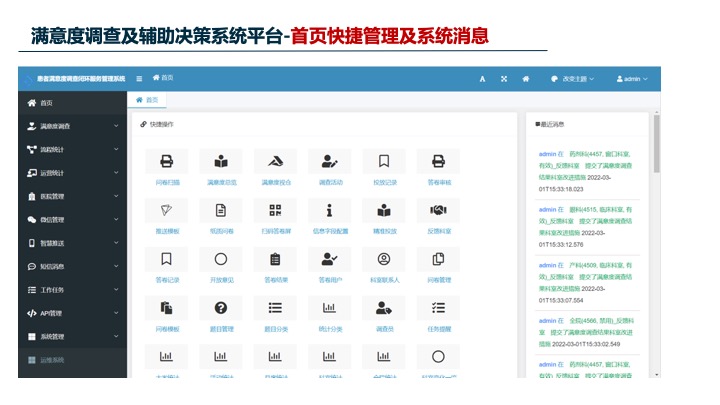Click the 问卷管理 copy icon
Viewport: 720px width, 405px height.
[438, 259]
